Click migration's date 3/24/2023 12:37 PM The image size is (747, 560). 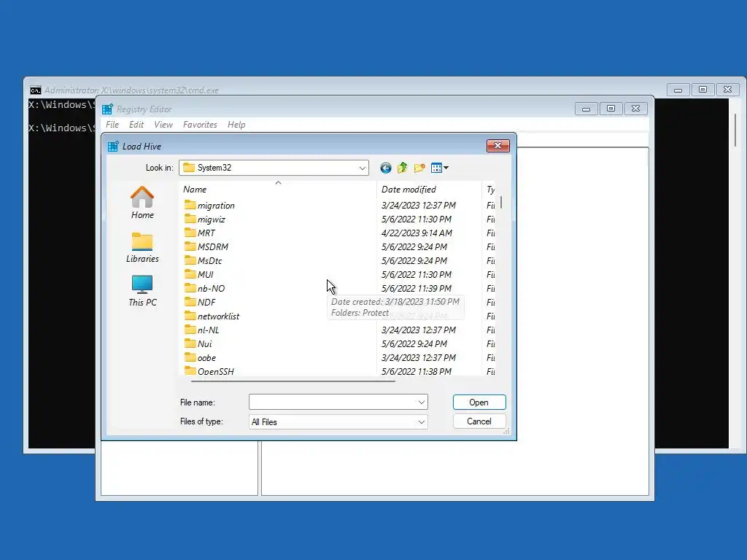point(419,205)
